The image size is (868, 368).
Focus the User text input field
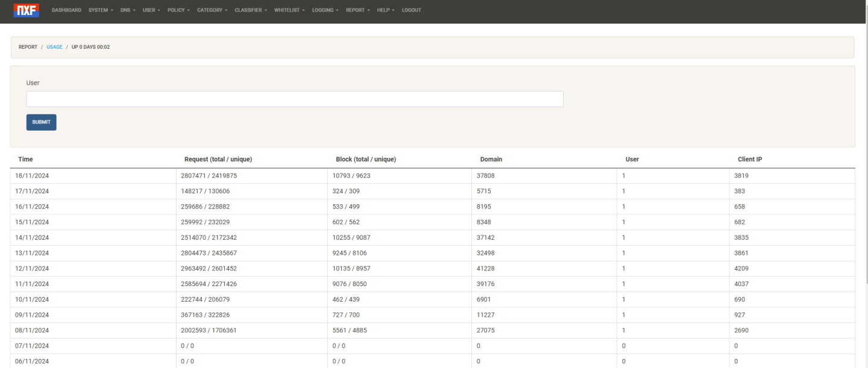click(x=295, y=99)
